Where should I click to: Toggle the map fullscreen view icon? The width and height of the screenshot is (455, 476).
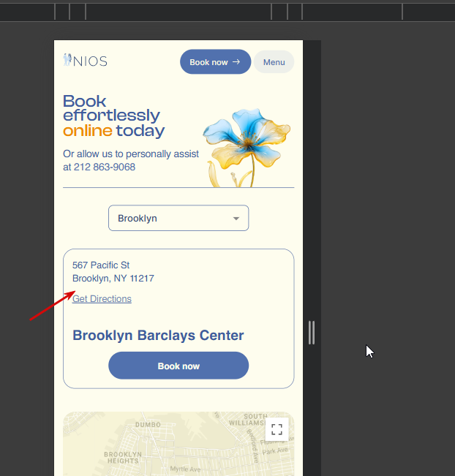click(277, 429)
